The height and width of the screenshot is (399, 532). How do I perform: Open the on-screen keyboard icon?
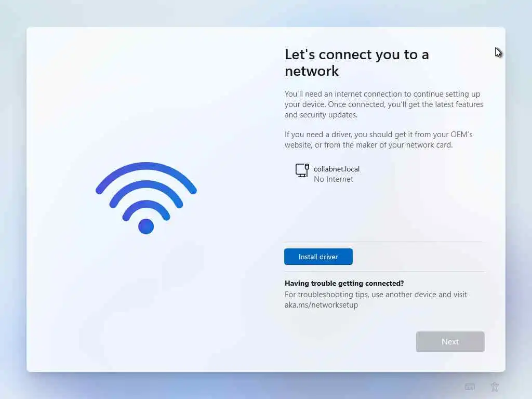pos(470,387)
